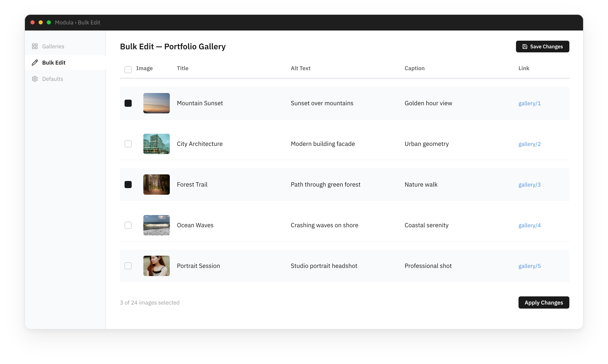Open the gallery/3 link
The image size is (608, 364).
[x=529, y=185]
